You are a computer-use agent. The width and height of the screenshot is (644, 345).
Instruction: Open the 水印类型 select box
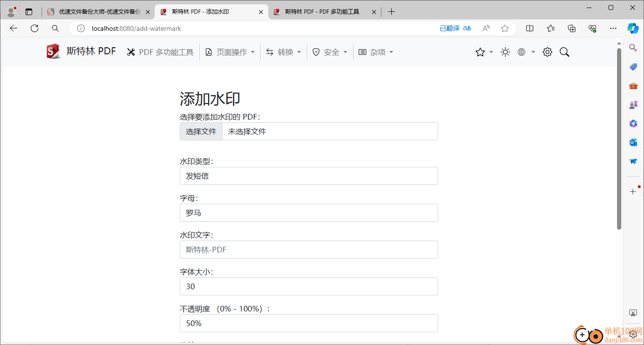[309, 176]
